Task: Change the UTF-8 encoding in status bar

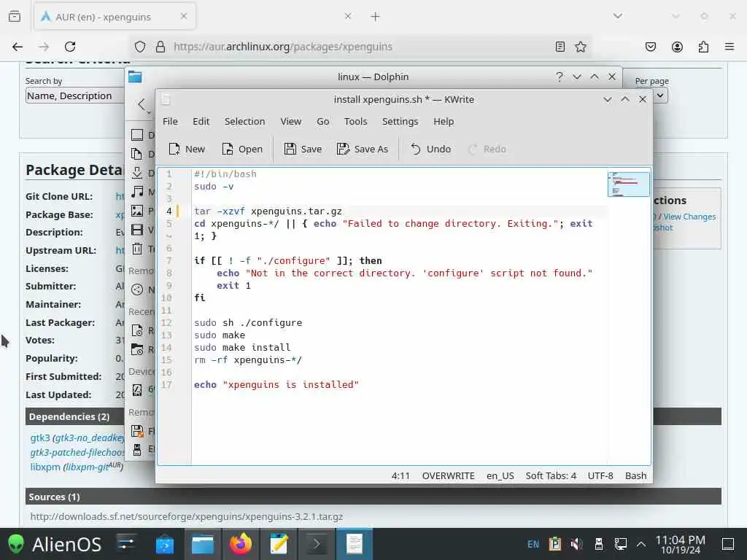Action: click(600, 475)
